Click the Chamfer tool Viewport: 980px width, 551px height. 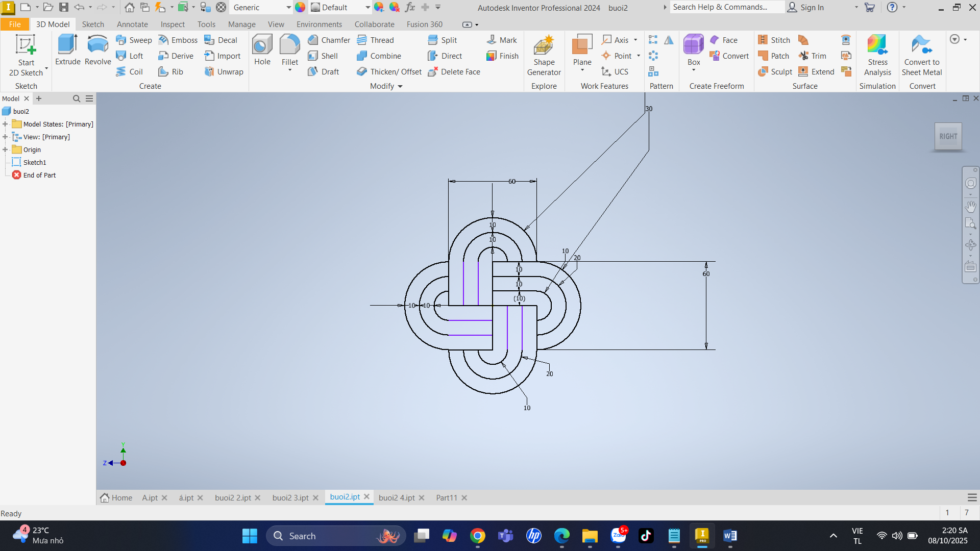pos(329,40)
